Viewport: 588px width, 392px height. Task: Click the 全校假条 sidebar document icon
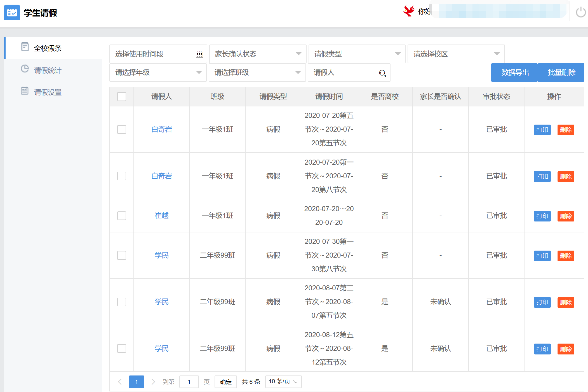[x=25, y=47]
